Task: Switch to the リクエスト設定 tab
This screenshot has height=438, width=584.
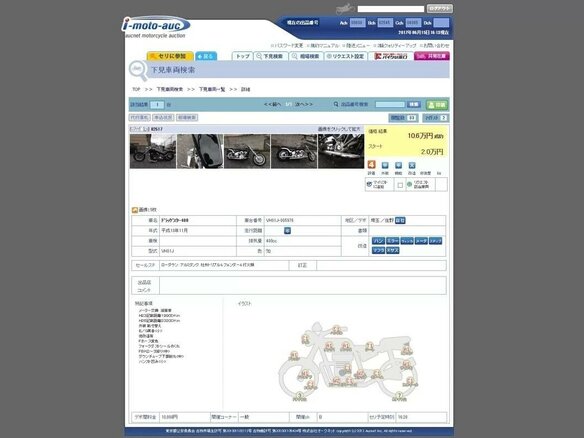Action: (345, 56)
